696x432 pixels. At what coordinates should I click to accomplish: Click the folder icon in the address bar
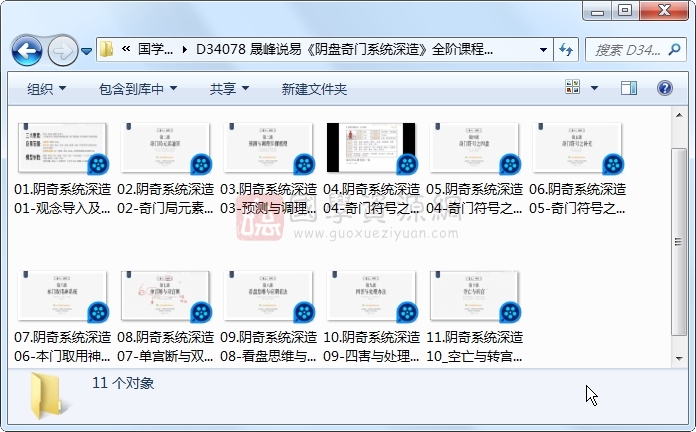point(107,49)
